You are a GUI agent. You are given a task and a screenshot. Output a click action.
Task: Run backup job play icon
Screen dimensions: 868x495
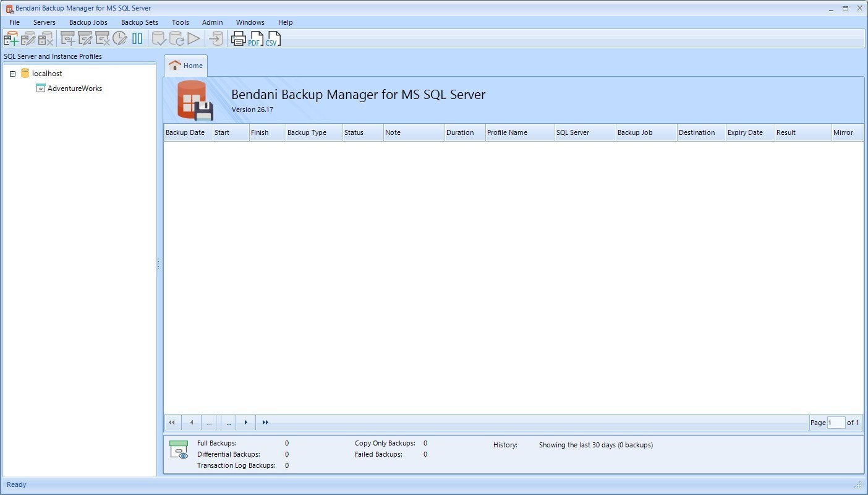tap(194, 38)
